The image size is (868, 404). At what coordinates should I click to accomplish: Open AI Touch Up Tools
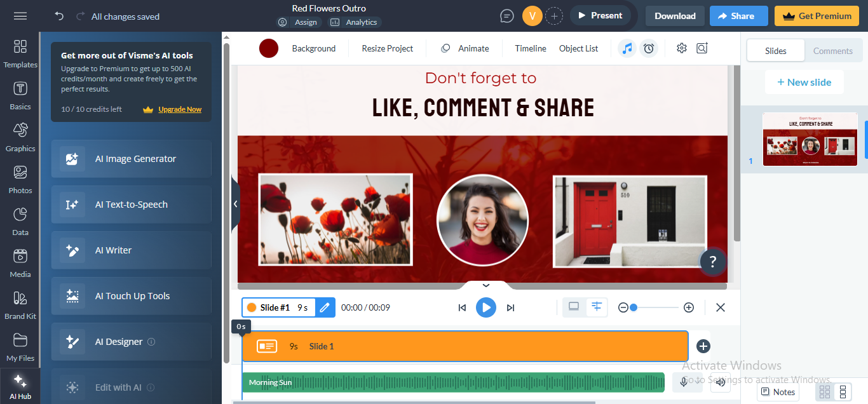tap(130, 295)
